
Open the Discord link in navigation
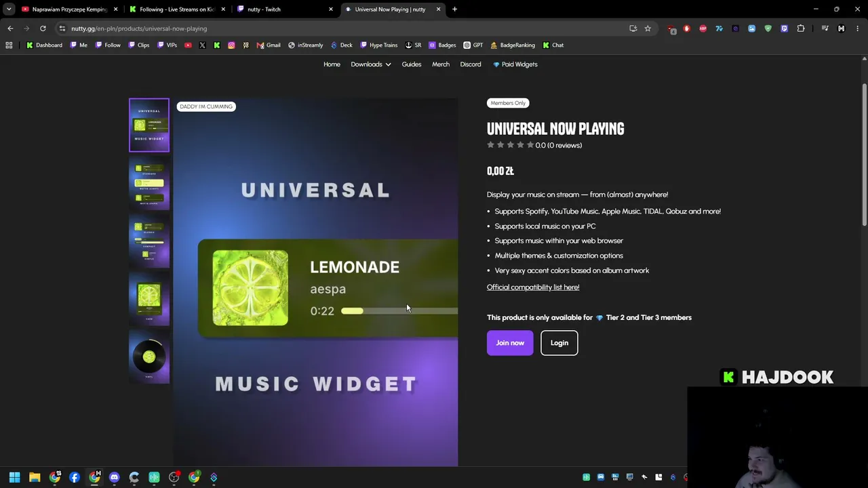[x=471, y=64]
